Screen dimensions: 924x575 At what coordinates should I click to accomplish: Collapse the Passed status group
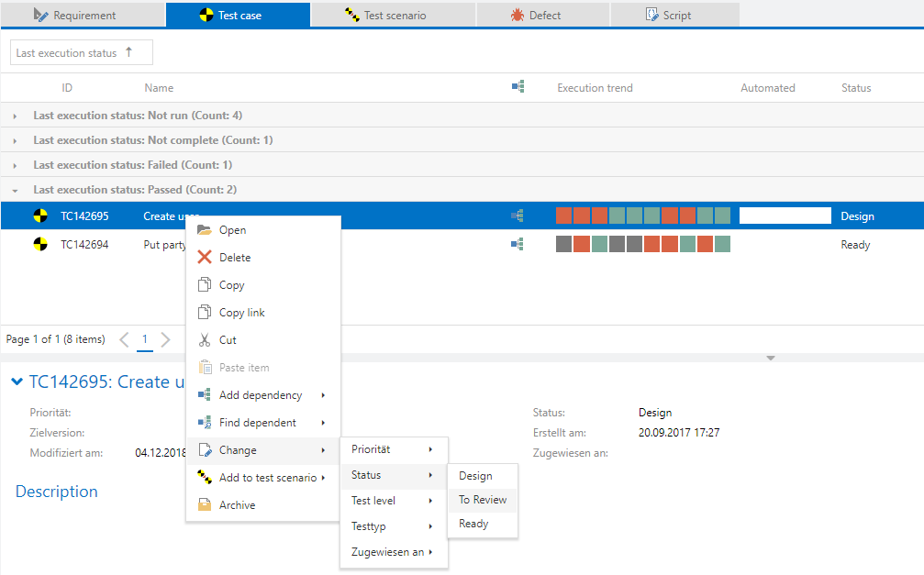click(15, 190)
